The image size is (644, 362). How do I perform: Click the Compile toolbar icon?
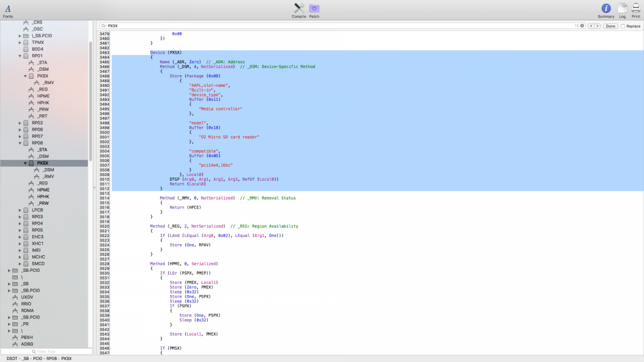click(299, 8)
